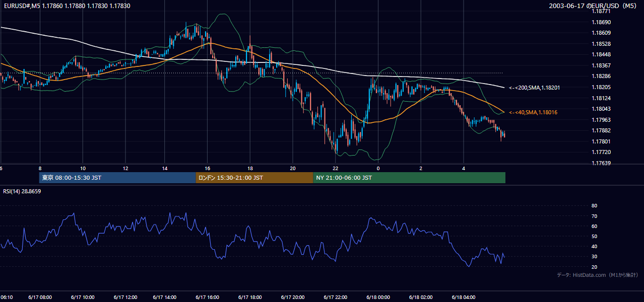
Task: Click RSI scale value 60
Action: [594, 226]
